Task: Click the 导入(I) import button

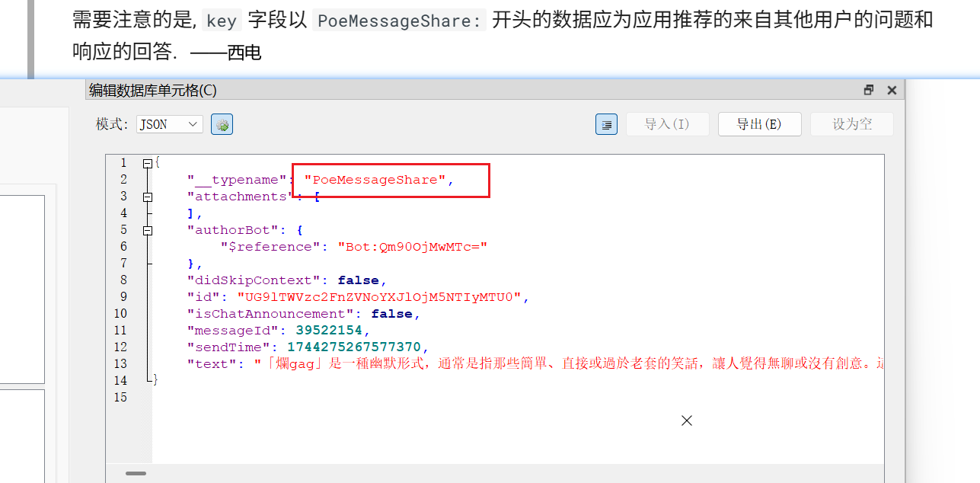Action: (667, 124)
